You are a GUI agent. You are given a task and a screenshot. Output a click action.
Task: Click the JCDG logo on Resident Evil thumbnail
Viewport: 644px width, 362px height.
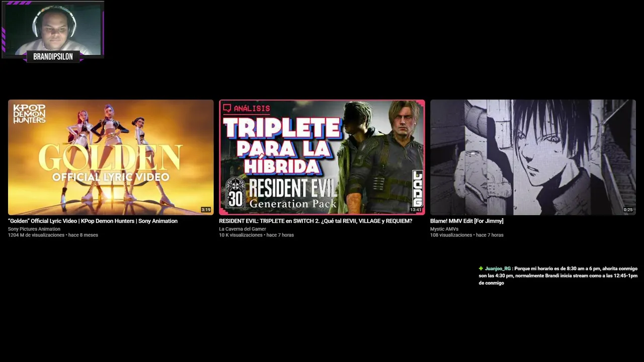417,188
